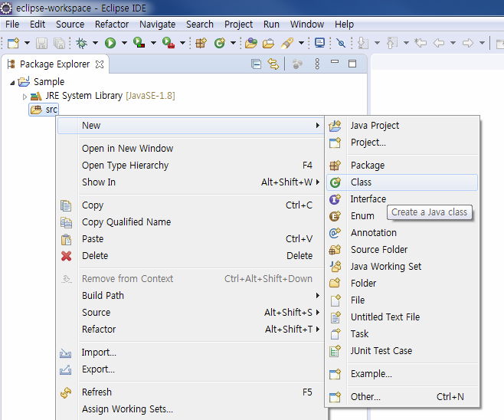Open the File menu
Viewport: 504px width, 420px height.
point(12,24)
